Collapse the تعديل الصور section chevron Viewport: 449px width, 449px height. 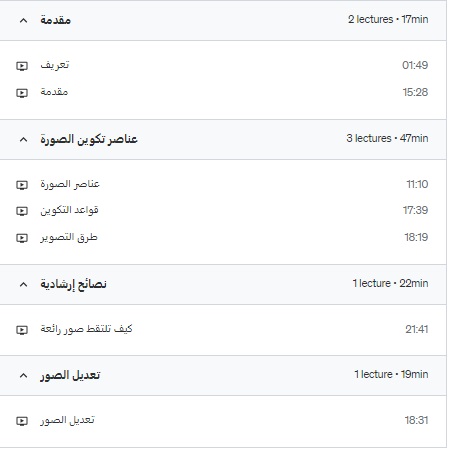point(23,376)
